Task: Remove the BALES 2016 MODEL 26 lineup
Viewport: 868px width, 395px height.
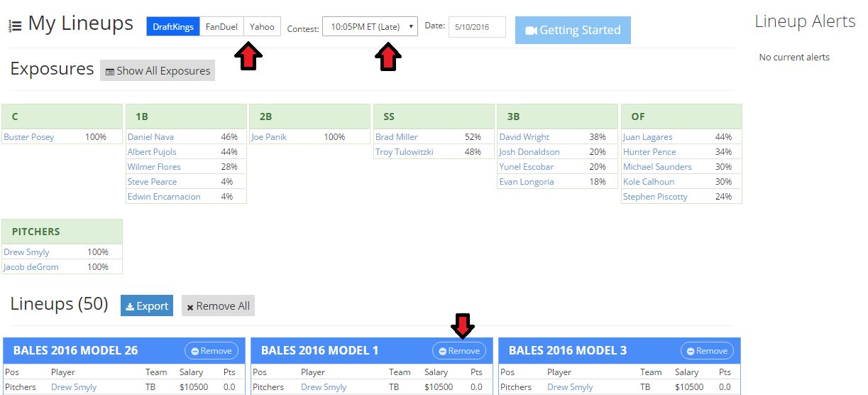Action: pyautogui.click(x=211, y=351)
